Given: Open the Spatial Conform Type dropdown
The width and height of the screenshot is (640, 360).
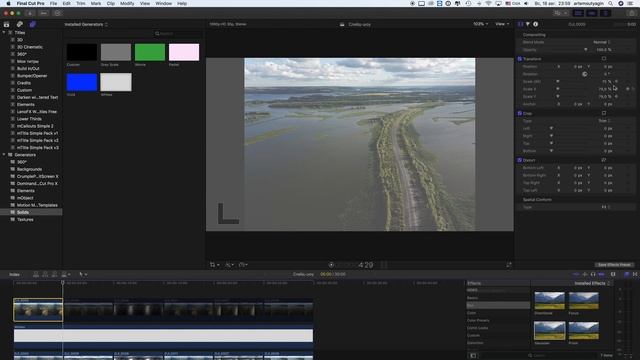Looking at the screenshot, I should (606, 207).
